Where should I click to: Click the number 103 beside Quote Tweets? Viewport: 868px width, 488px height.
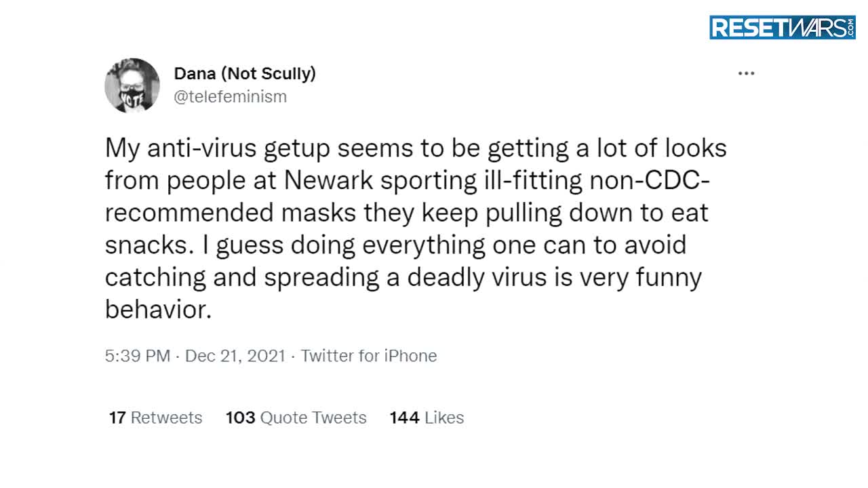(240, 418)
